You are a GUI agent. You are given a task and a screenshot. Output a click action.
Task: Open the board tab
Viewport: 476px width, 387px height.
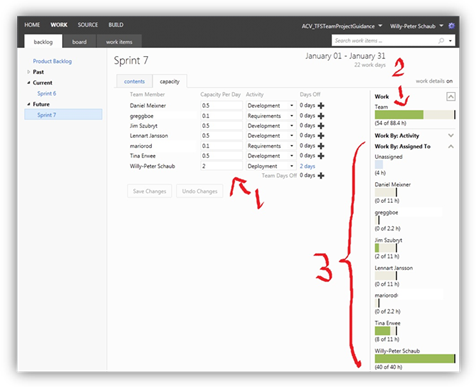79,42
